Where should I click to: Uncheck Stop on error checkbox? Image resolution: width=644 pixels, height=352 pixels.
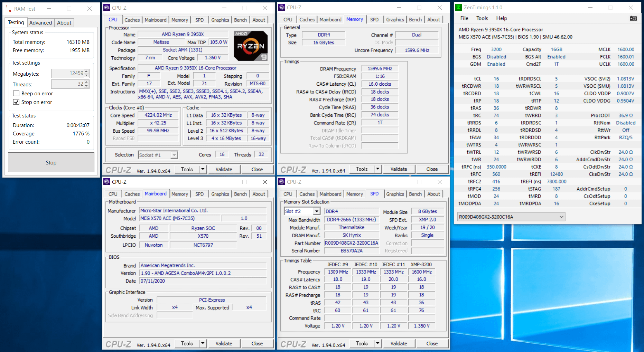(x=16, y=102)
